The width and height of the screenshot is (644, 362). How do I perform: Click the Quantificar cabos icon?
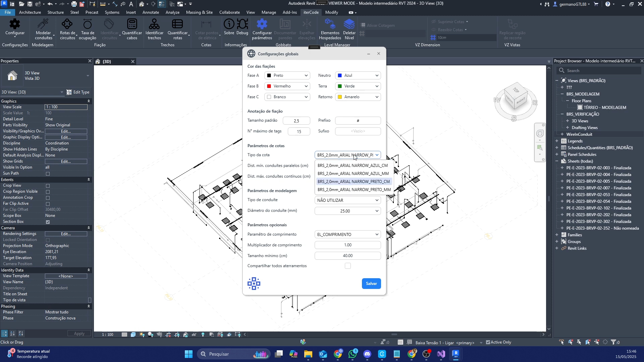[x=132, y=24]
